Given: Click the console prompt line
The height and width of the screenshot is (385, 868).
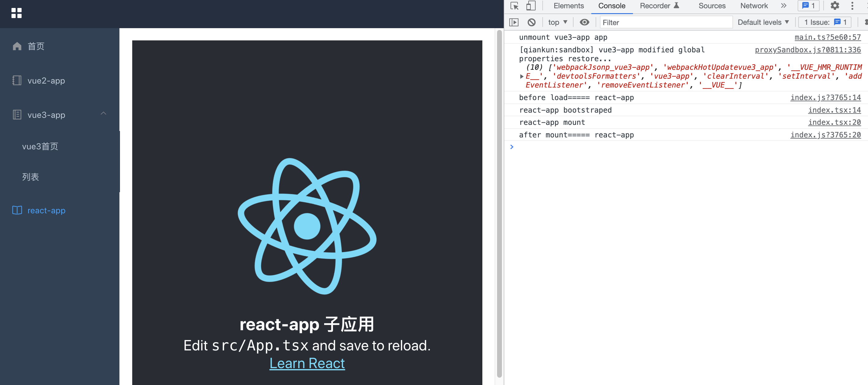Looking at the screenshot, I should [686, 147].
